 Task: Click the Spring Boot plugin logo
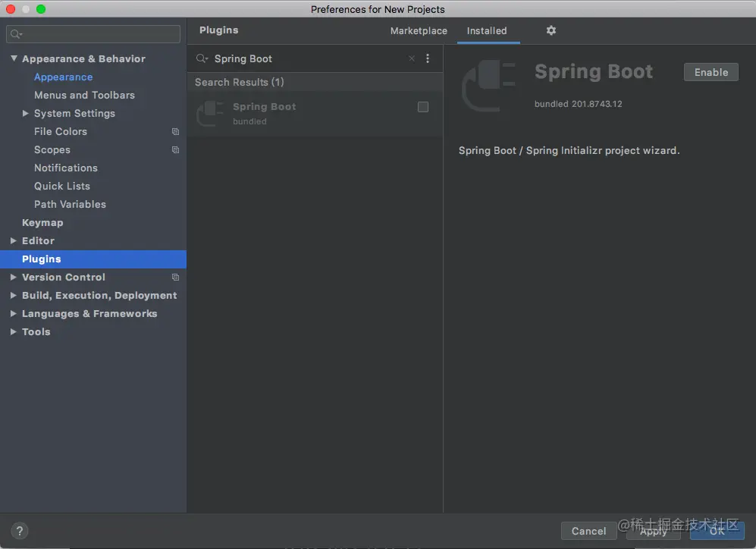click(488, 85)
